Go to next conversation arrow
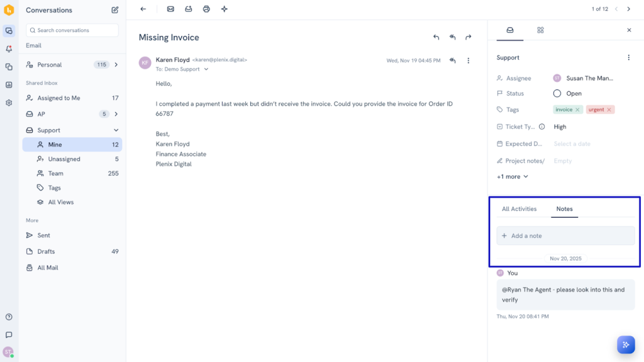644x362 pixels. coord(629,9)
